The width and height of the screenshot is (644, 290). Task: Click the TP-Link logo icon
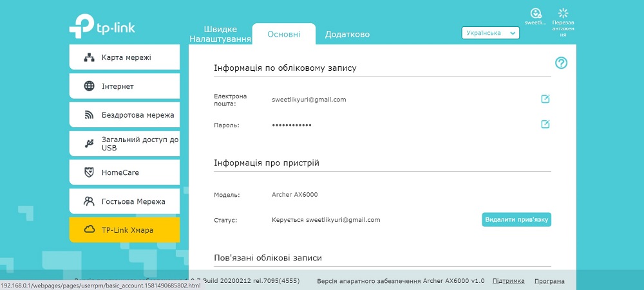tap(81, 26)
